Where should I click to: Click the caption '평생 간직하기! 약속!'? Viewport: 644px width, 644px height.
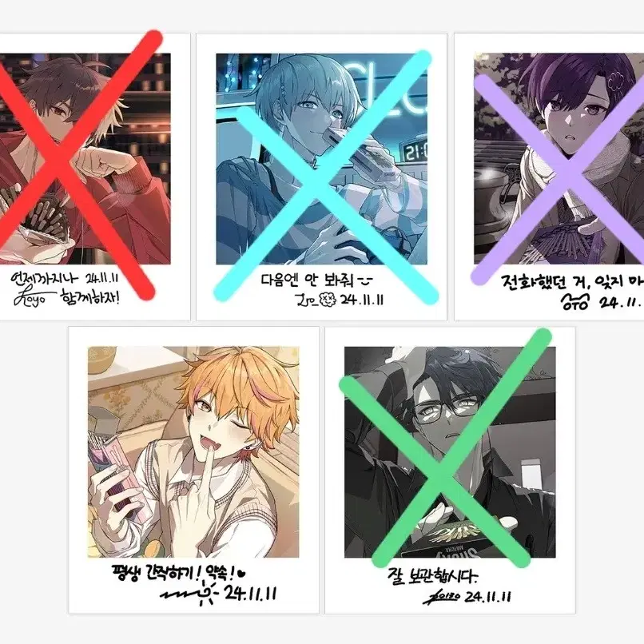point(181,573)
